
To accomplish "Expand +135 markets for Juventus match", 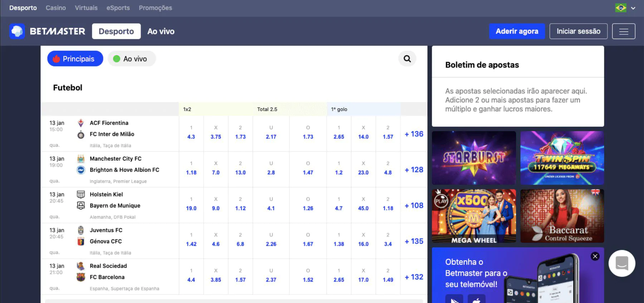I will [414, 241].
